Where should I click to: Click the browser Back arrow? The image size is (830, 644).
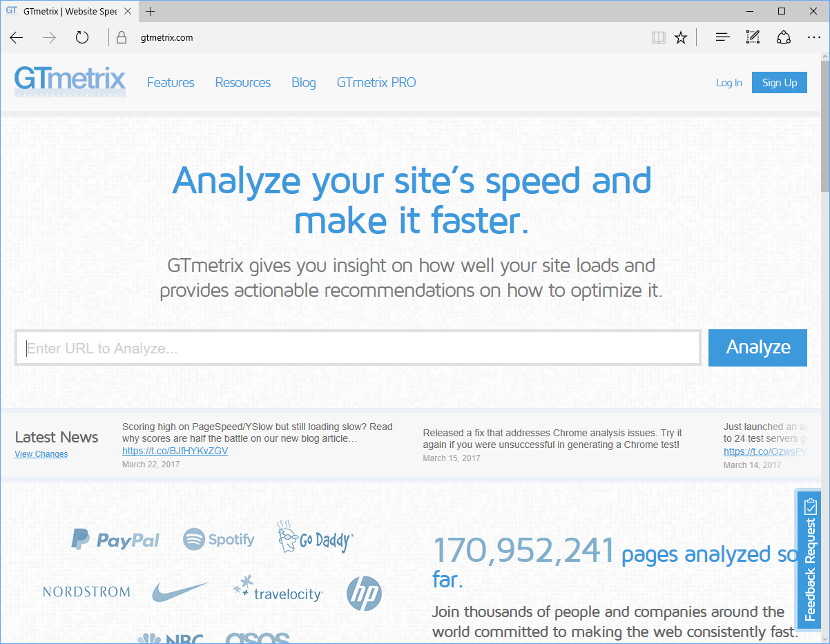coord(17,38)
